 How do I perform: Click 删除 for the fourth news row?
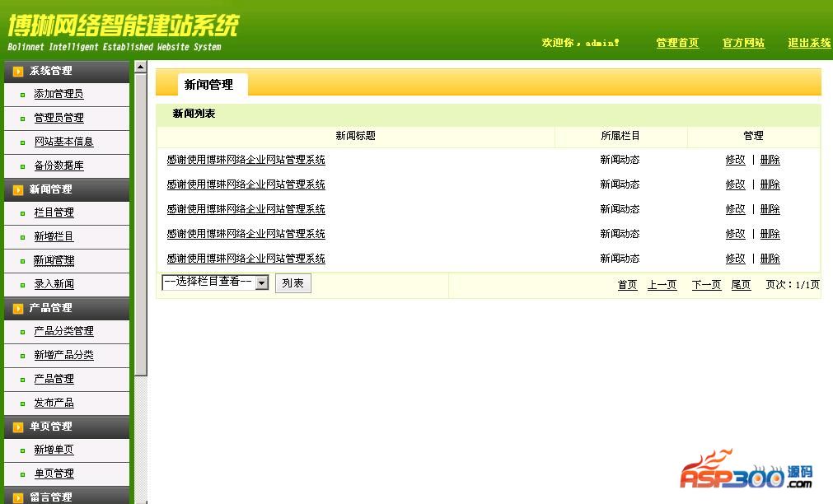770,234
